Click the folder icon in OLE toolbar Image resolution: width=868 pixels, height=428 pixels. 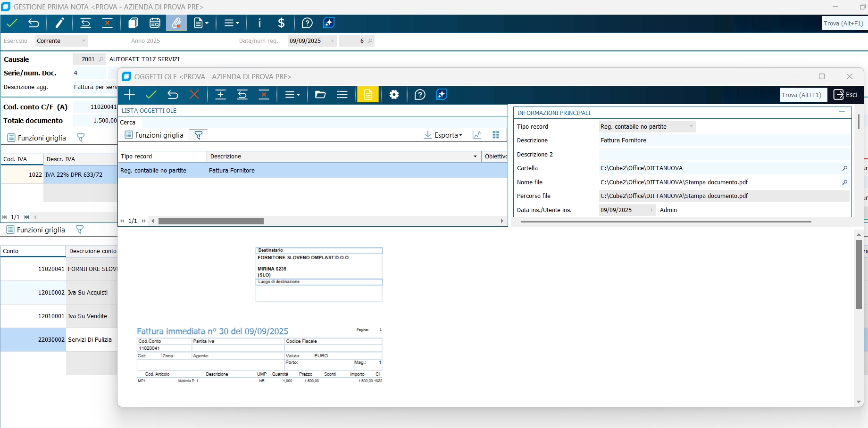[x=320, y=95]
